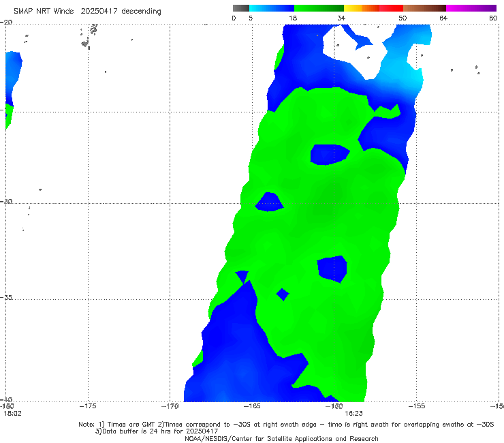Screen dimensions: 504x443
Task: Pick the brown segment of the color bar
Action: (x=424, y=8)
